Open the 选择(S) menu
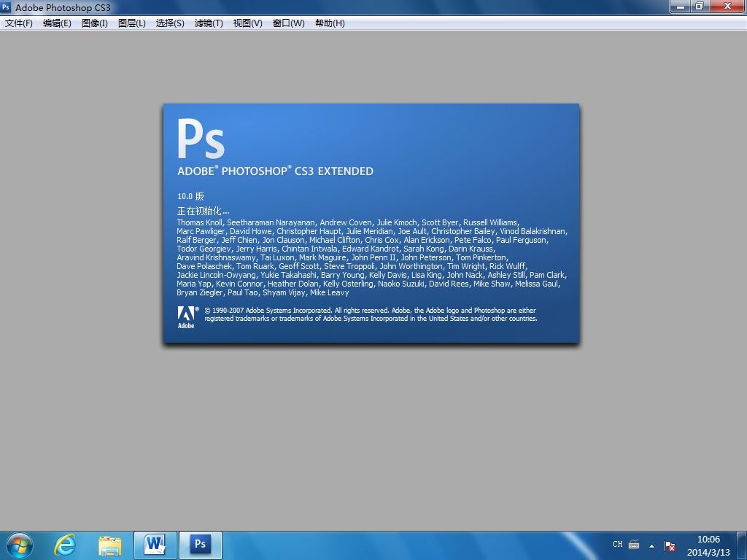This screenshot has height=560, width=747. pyautogui.click(x=169, y=23)
